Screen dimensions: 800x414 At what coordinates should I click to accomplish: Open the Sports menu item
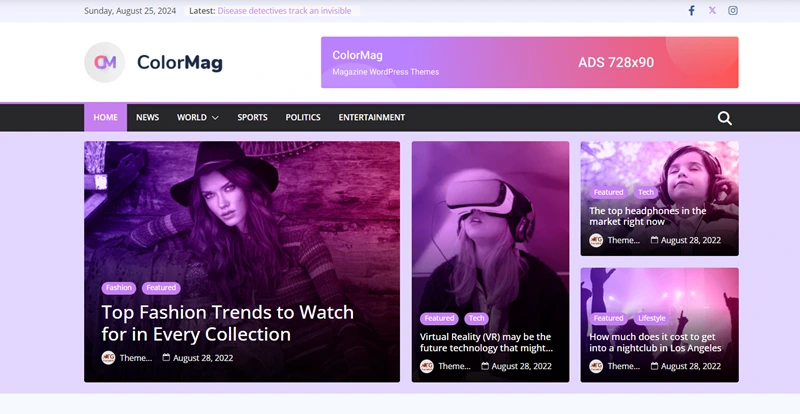tap(252, 117)
